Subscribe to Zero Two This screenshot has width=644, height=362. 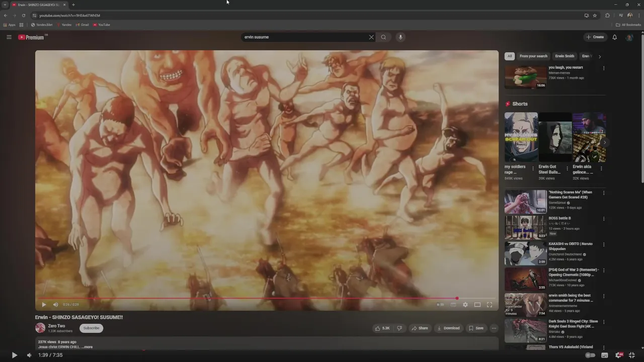click(91, 328)
